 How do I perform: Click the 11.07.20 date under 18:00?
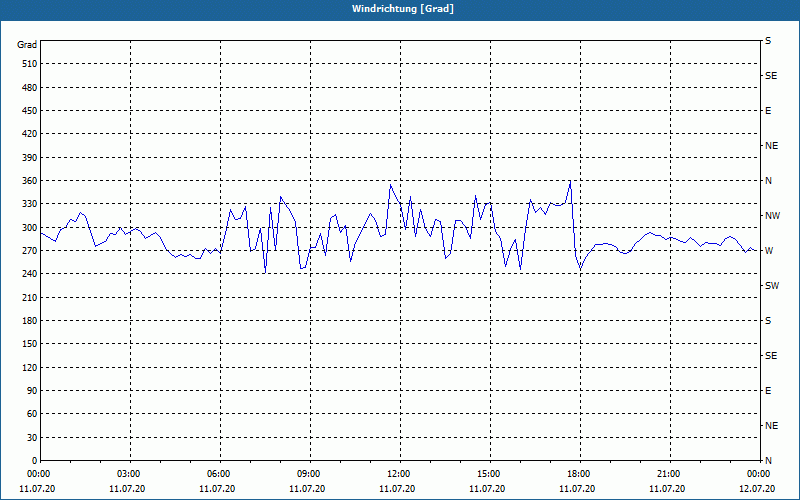tap(577, 489)
